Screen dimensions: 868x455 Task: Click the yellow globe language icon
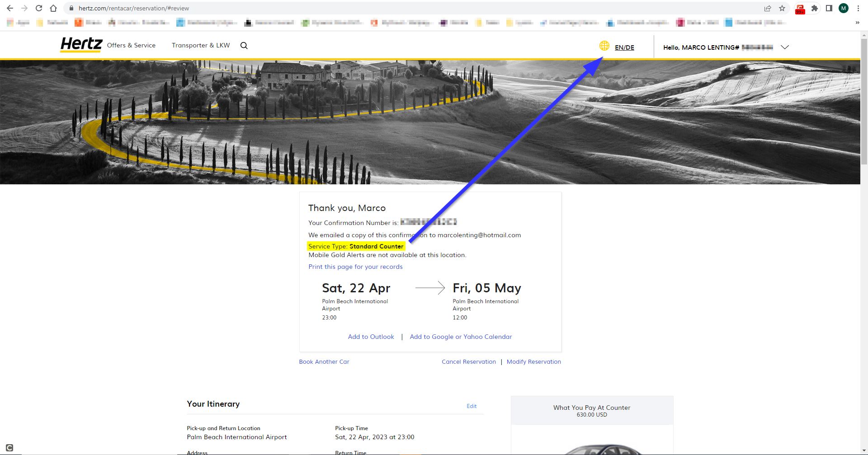tap(604, 46)
